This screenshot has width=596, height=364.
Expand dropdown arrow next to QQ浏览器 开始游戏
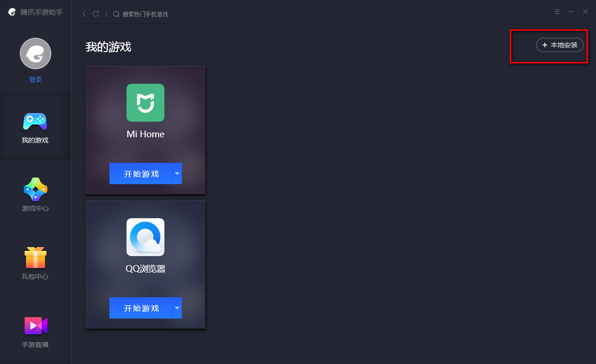tap(177, 308)
